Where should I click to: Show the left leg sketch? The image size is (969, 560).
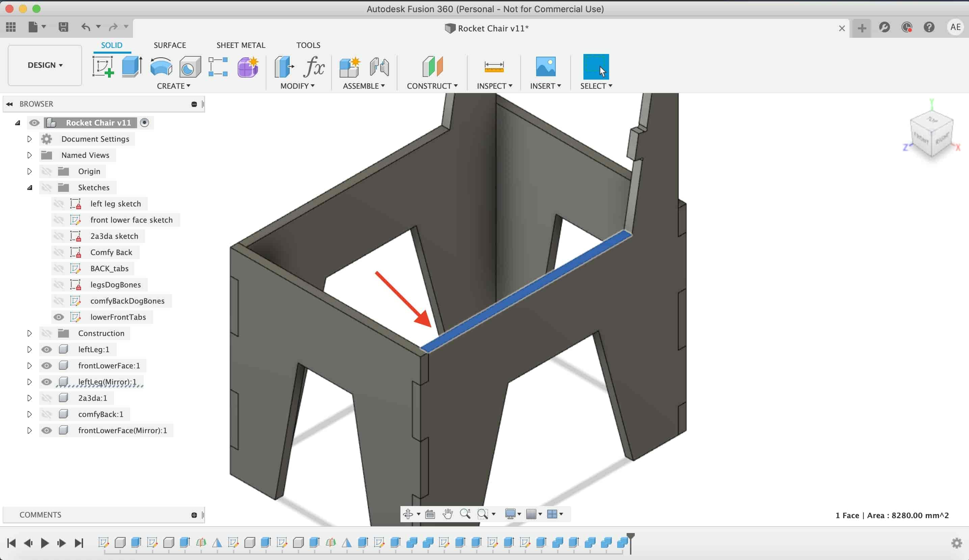point(58,204)
